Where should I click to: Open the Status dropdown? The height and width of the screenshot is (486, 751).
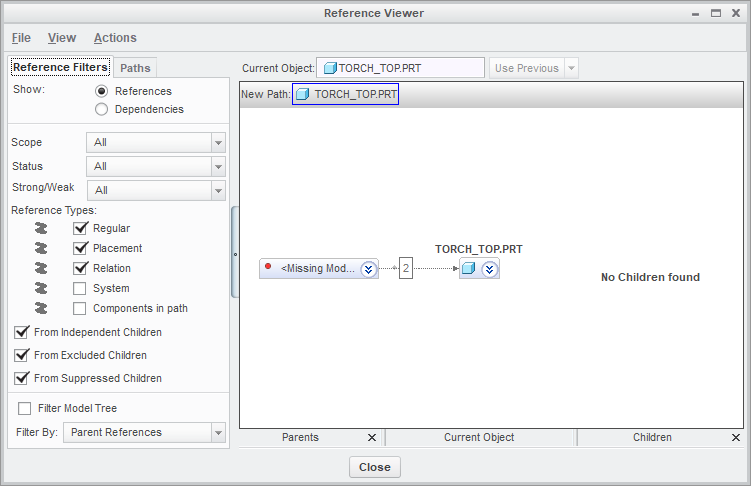[x=218, y=167]
